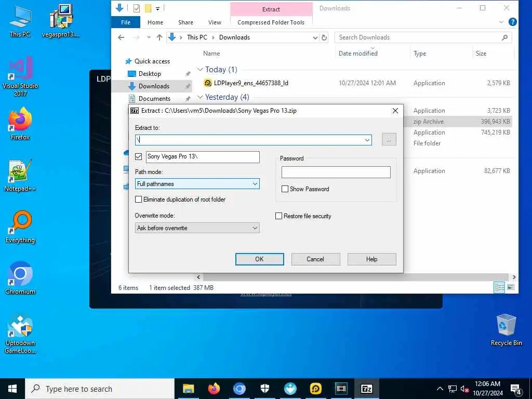Screen dimensions: 532x399
Task: Collapse the Yesterday group in Downloads
Action: coord(200,97)
